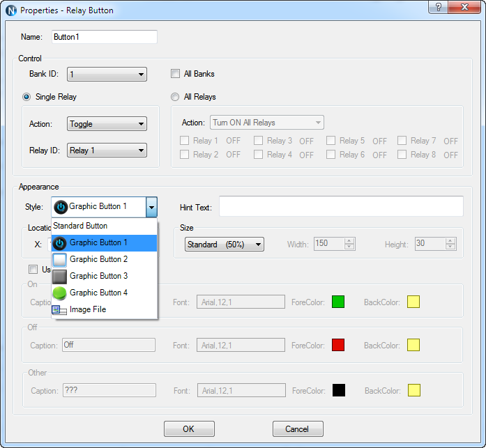Pick the red Off ForeColor swatch
Screen dimensions: 486x448
pyautogui.click(x=338, y=345)
